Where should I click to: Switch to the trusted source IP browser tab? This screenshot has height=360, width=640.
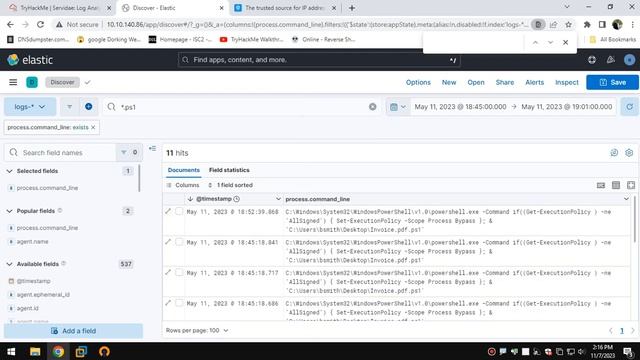click(x=285, y=8)
